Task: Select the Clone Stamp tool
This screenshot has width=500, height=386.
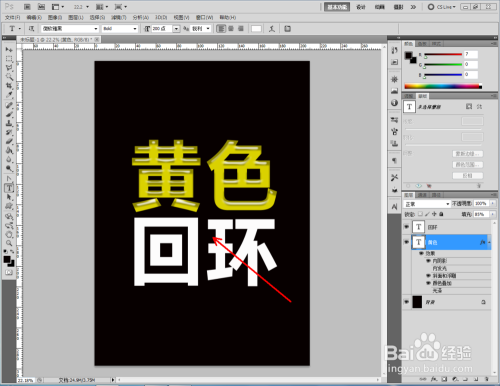Action: 9,124
